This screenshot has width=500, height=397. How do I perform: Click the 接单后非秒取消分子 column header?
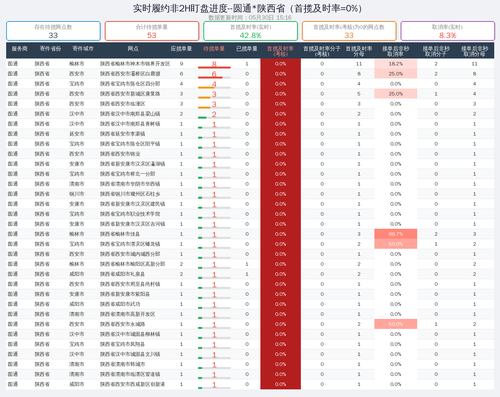436,51
